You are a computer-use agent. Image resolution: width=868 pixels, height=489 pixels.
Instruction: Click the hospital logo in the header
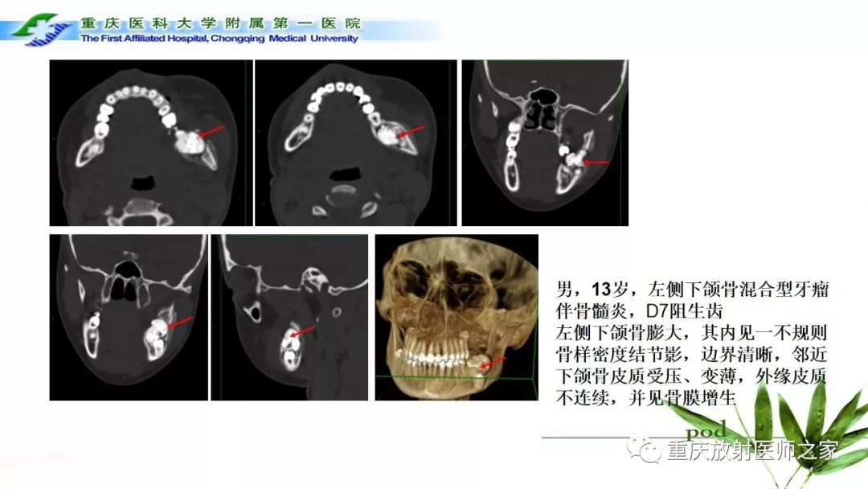tap(40, 29)
